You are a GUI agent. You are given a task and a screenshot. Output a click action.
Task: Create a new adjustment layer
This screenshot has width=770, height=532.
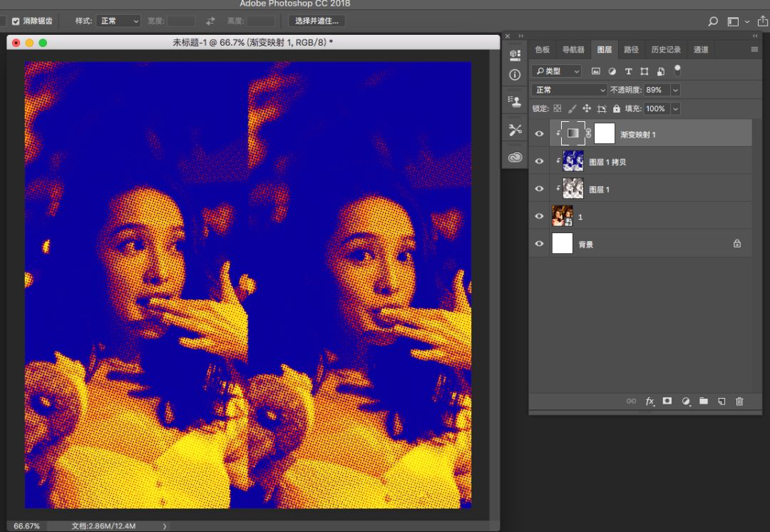click(686, 401)
